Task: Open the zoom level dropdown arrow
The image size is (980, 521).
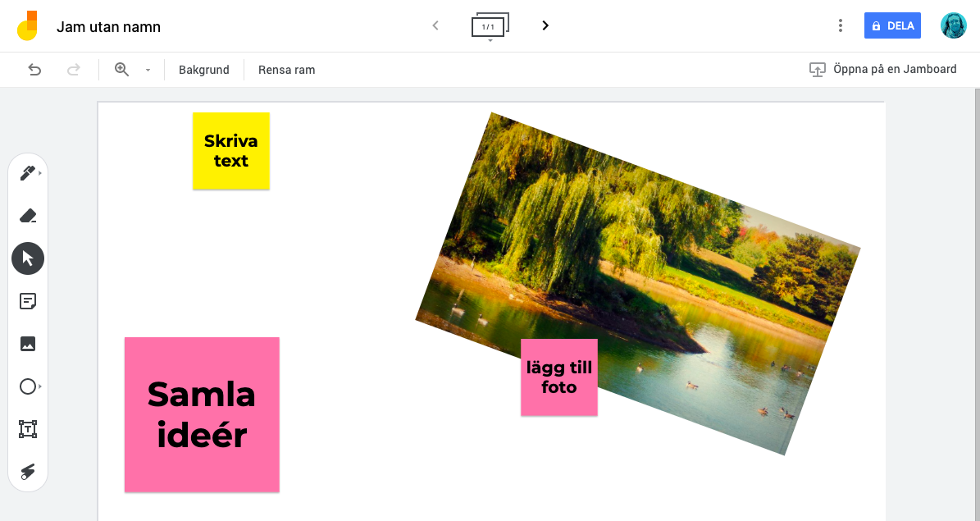Action: [148, 70]
